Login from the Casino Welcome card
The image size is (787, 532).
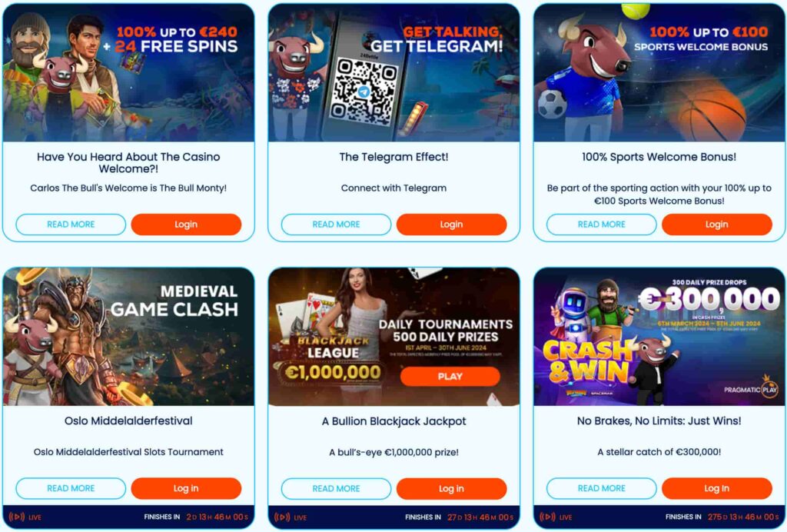pos(186,224)
